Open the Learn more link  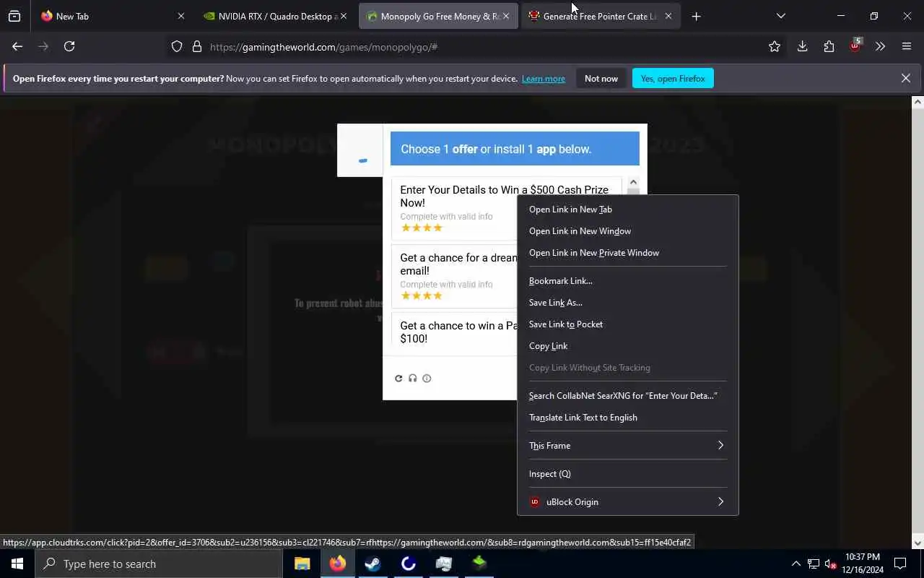(x=544, y=79)
